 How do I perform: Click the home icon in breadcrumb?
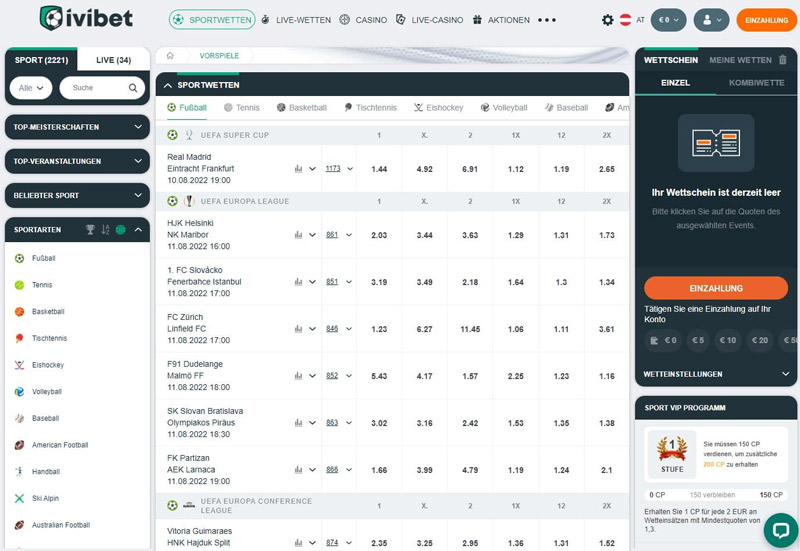(x=170, y=56)
